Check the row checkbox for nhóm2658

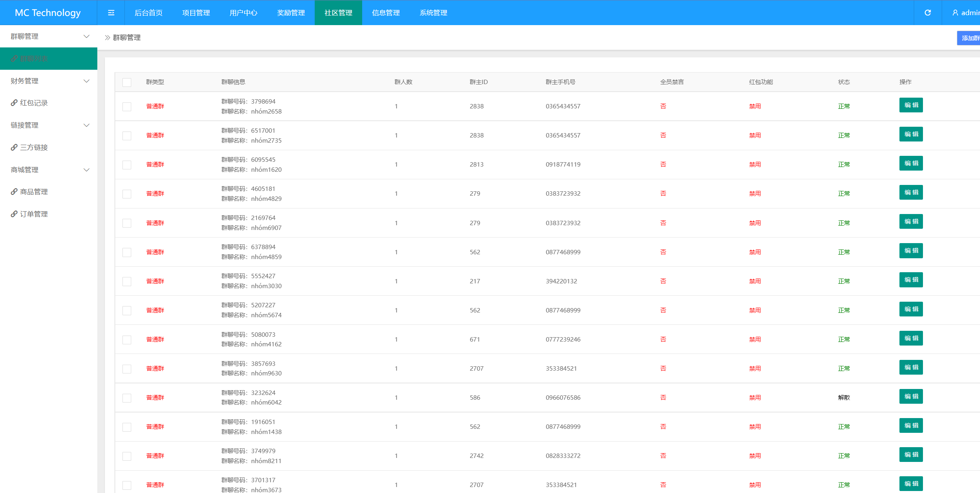[x=127, y=106]
